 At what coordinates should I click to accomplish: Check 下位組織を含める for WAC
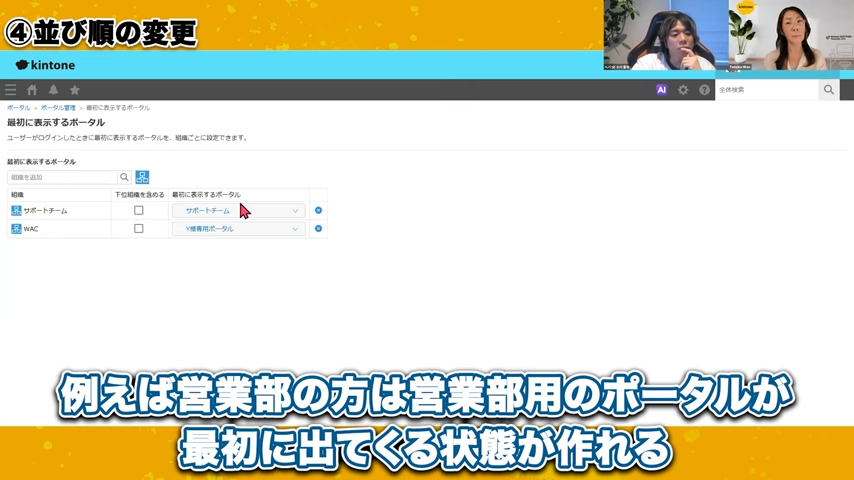139,228
